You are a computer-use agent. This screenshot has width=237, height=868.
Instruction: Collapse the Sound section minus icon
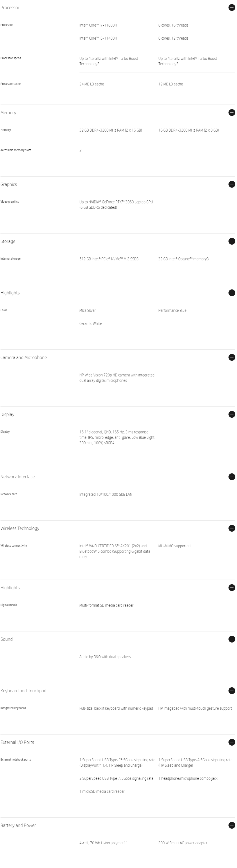(232, 639)
